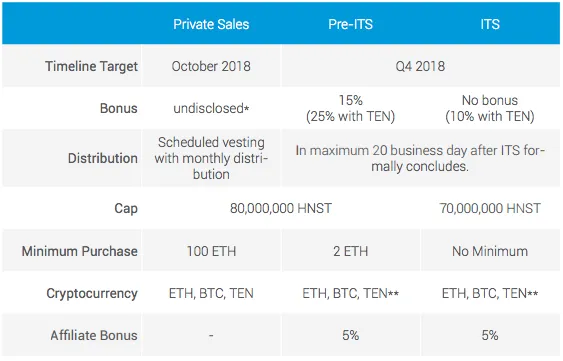Select the Timeline Target row label
Image resolution: width=563 pixels, height=361 pixels.
(x=91, y=66)
